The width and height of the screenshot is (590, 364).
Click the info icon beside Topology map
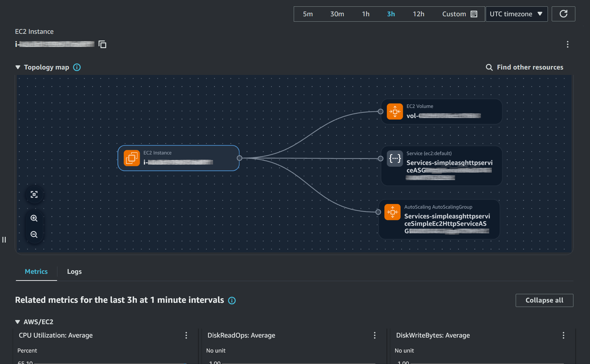point(77,67)
